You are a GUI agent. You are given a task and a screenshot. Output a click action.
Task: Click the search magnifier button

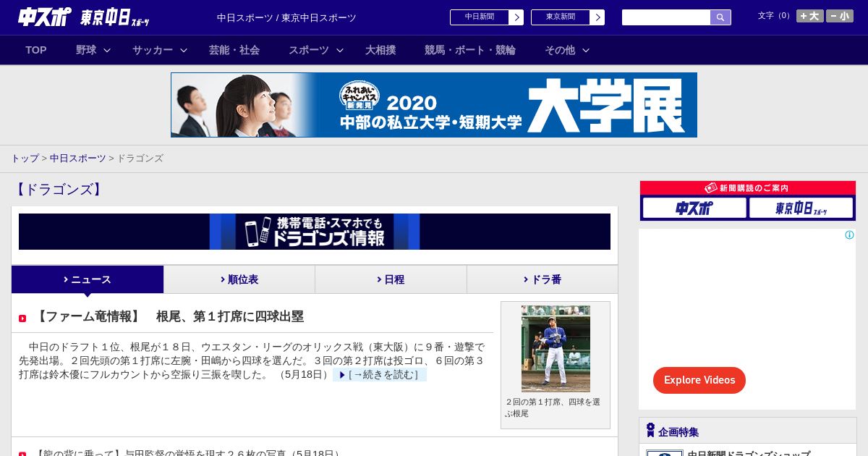(x=720, y=17)
